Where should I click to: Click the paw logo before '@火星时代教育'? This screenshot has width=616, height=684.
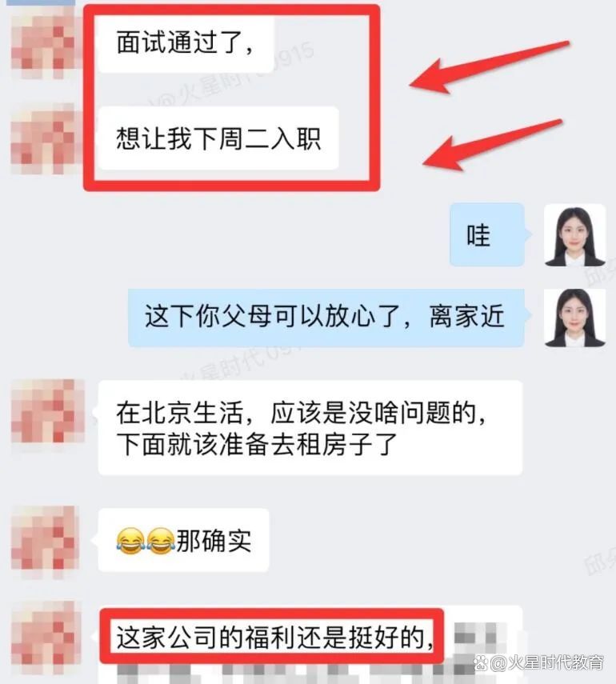click(x=482, y=663)
